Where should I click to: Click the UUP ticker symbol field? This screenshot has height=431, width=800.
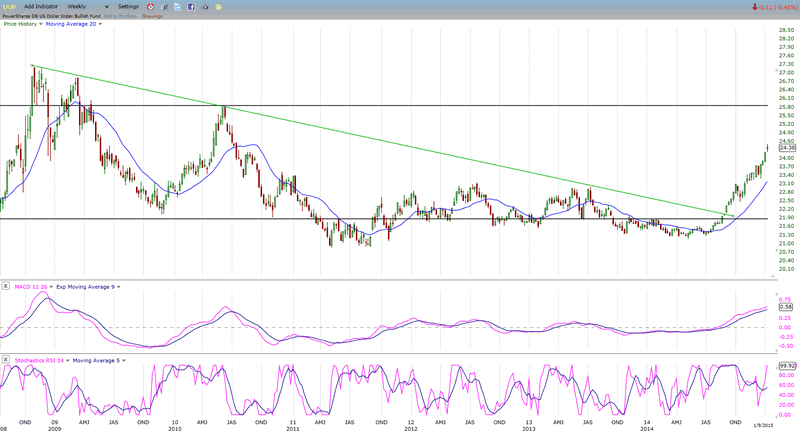point(9,6)
